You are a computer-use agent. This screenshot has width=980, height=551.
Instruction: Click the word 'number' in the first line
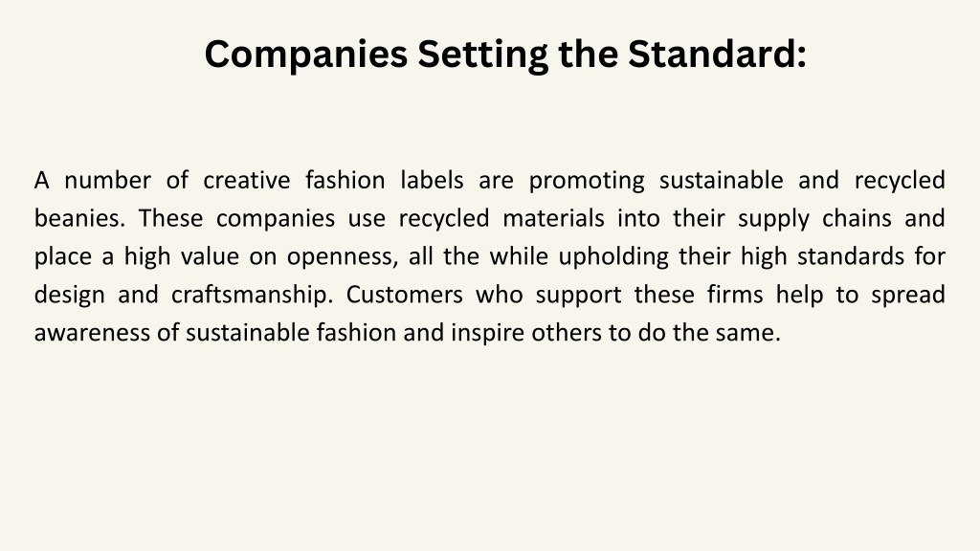click(107, 181)
